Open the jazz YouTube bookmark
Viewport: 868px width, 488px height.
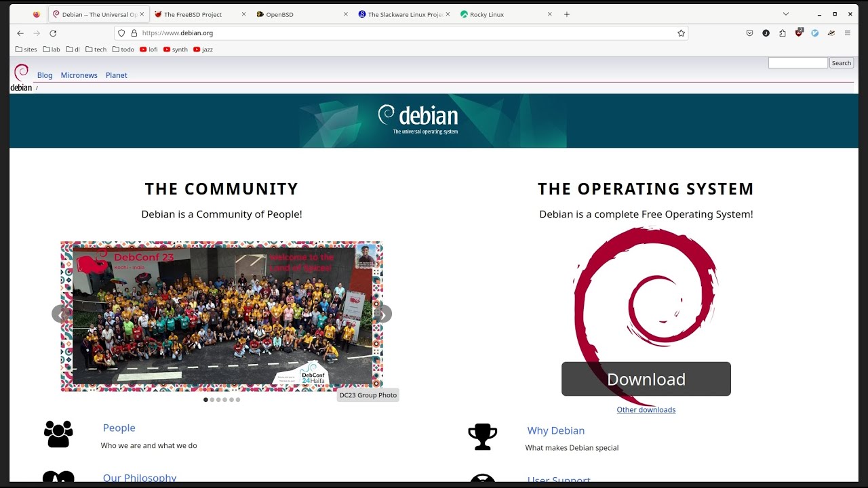tap(203, 49)
